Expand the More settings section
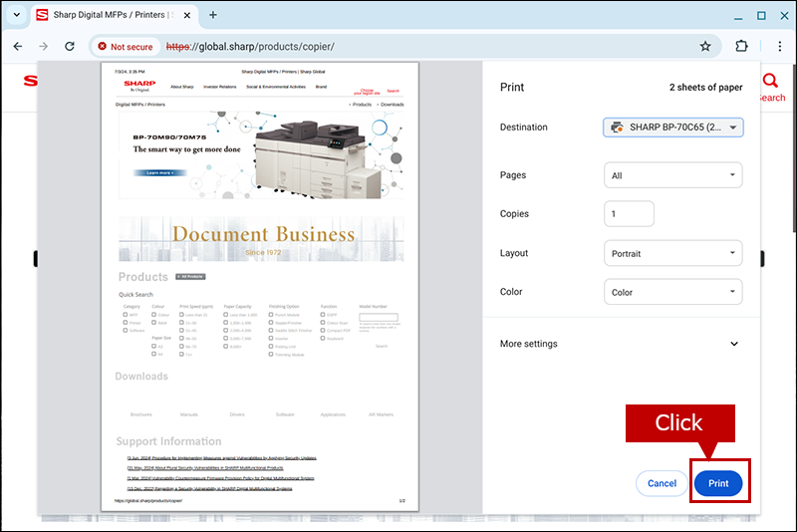The image size is (797, 532). [x=620, y=344]
